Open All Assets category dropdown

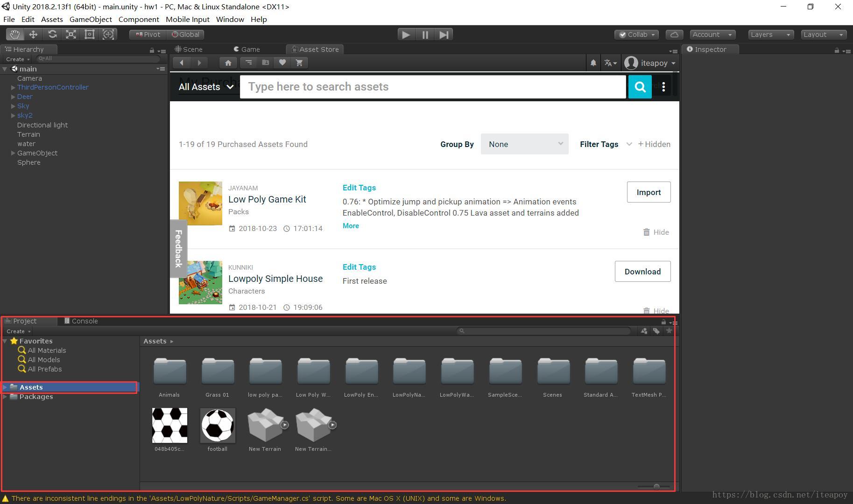pos(206,87)
